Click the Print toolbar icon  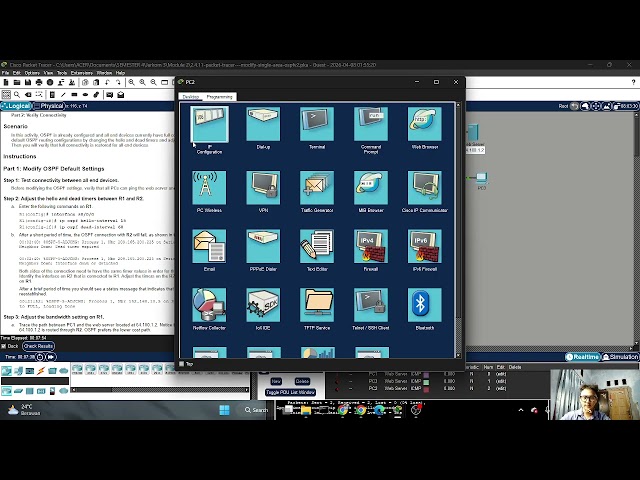coord(39,82)
